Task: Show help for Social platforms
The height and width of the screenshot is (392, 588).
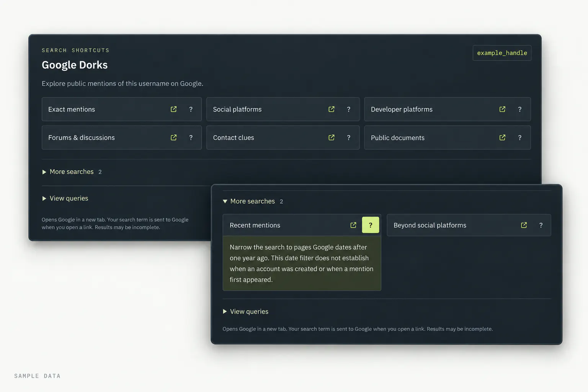Action: (x=349, y=109)
